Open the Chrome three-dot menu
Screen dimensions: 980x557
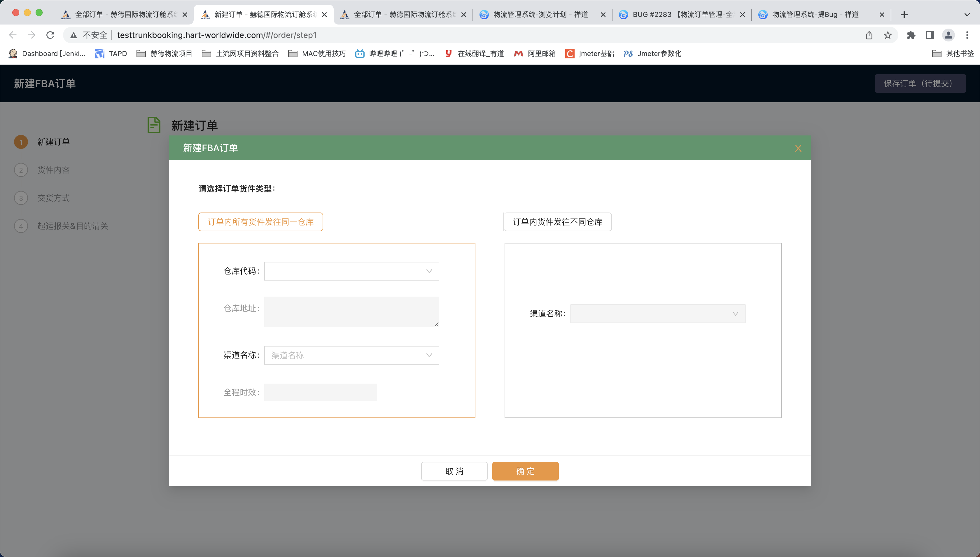pos(967,35)
